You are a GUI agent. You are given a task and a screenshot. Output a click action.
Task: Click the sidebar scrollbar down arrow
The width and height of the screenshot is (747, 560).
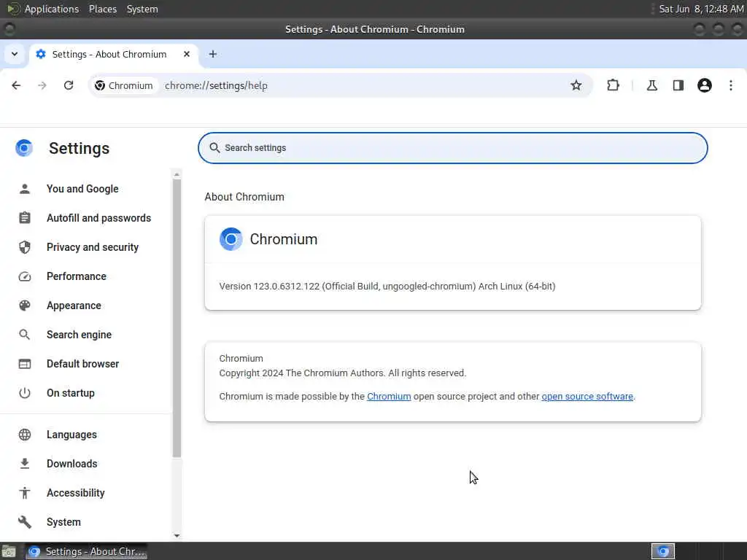pyautogui.click(x=177, y=536)
